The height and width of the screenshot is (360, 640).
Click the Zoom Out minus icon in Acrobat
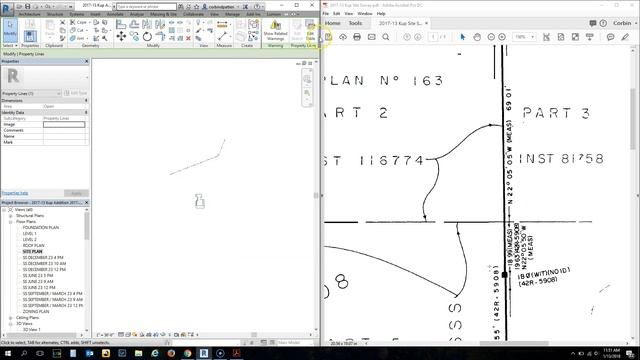[491, 37]
